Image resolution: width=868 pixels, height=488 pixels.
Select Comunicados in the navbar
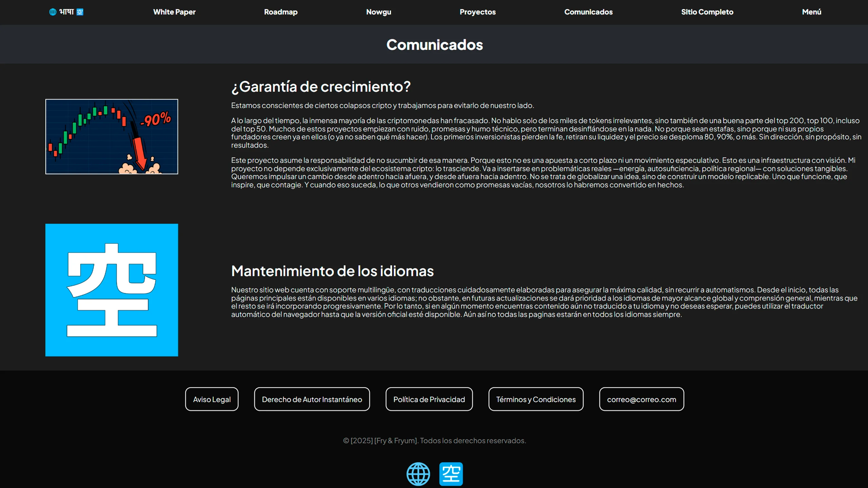coord(588,12)
